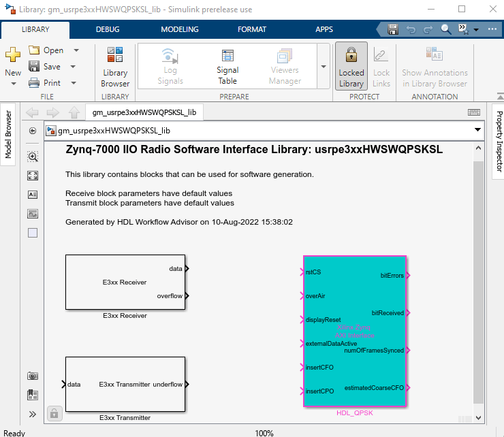Navigate forward with the right arrow
Viewport: 504px width, 437px height.
point(52,112)
